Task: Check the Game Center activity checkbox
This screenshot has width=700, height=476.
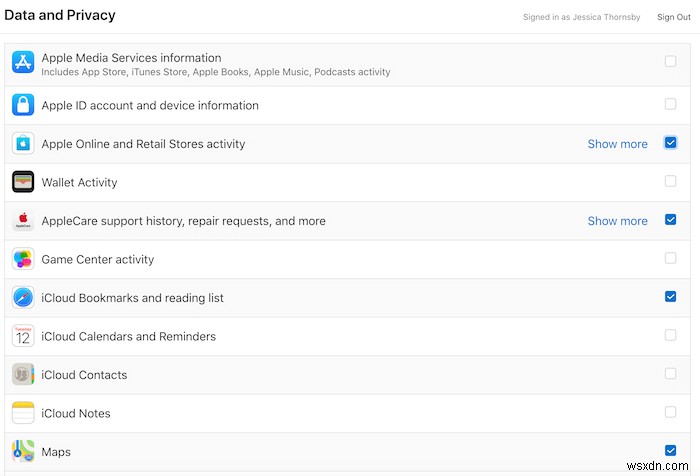Action: (670, 258)
